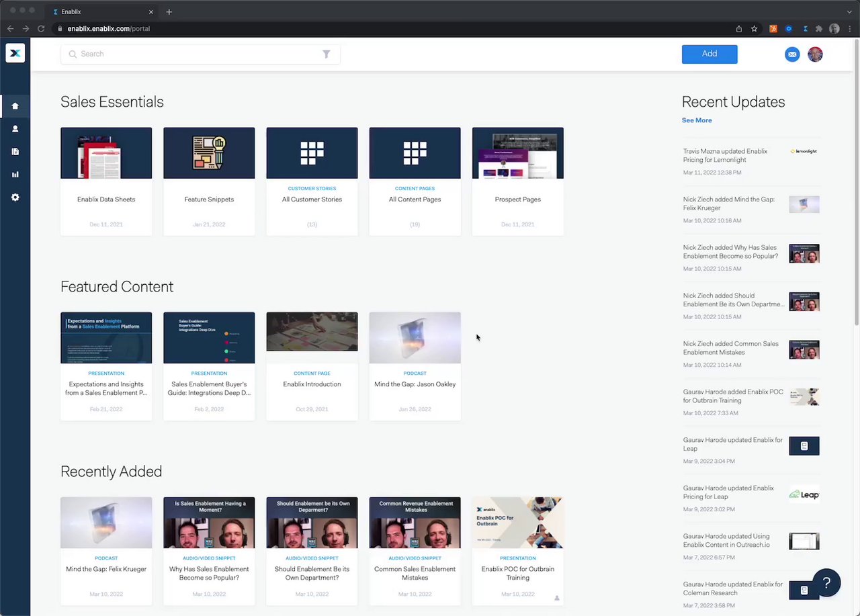860x616 pixels.
Task: Select the Enablix browser tab
Action: coord(101,11)
